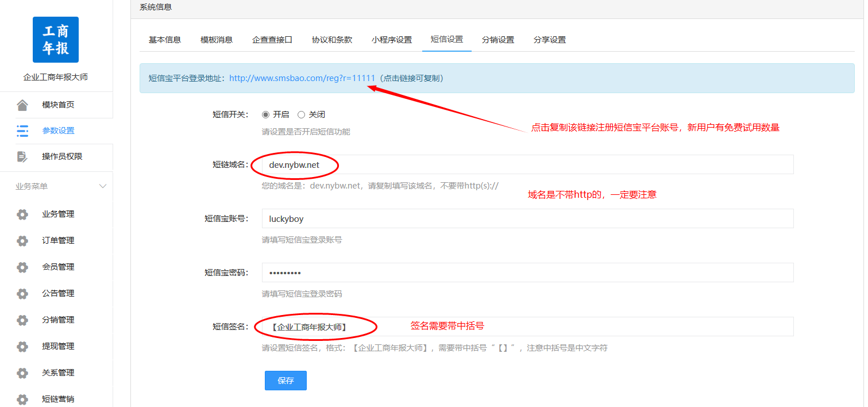This screenshot has height=407, width=868.
Task: Click the 工商年报 logo image
Action: coord(56,40)
